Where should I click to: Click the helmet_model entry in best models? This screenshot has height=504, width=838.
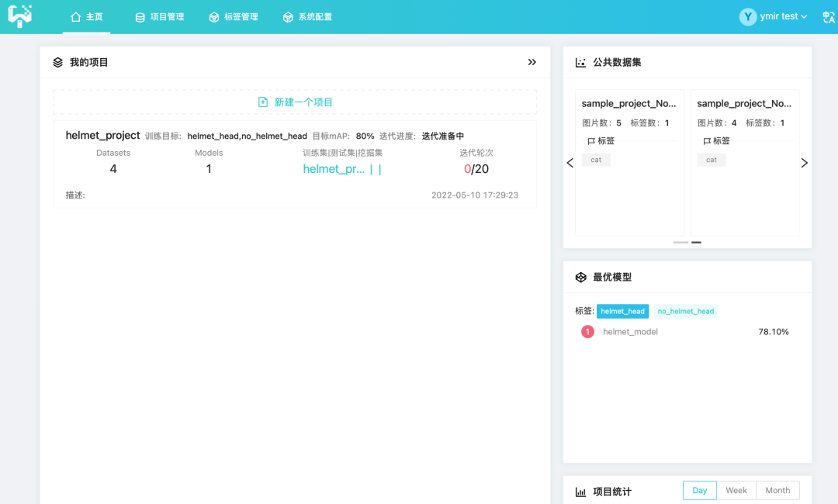coord(630,332)
